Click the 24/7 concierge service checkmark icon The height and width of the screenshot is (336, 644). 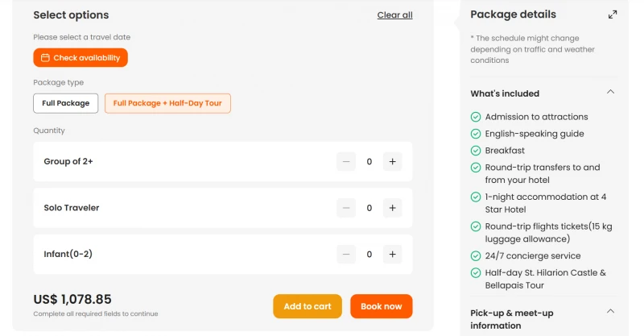point(476,256)
